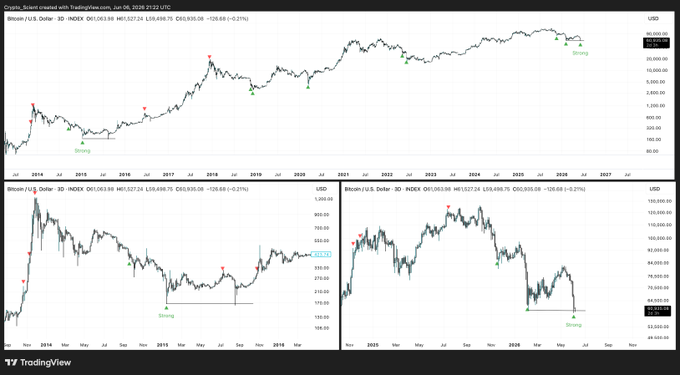Click the 90,000.00 price axis label

(x=657, y=34)
